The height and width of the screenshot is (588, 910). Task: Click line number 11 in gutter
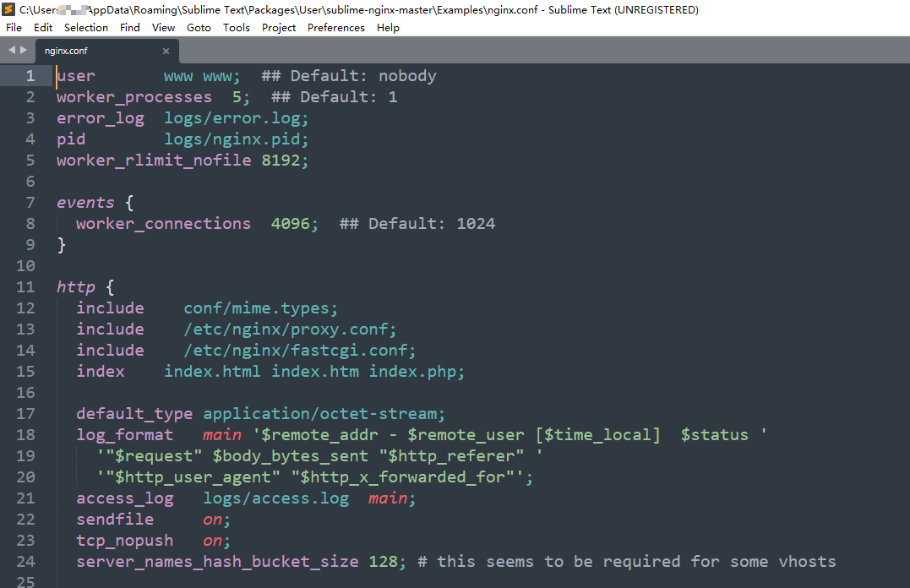pos(25,287)
